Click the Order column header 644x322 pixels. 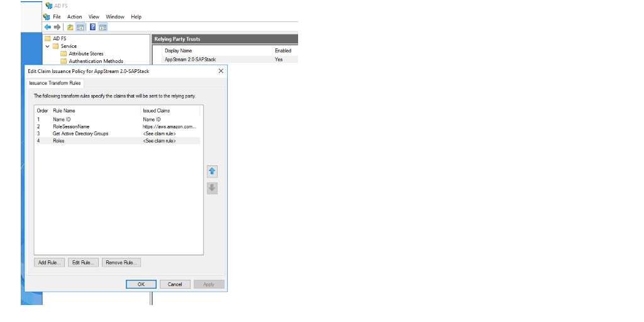coord(43,111)
